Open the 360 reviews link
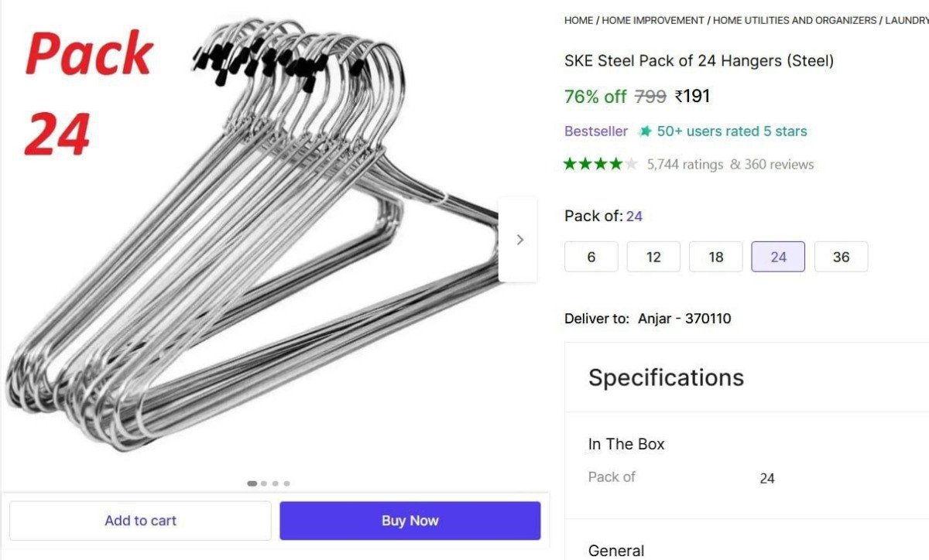This screenshot has width=929, height=560. coord(778,164)
